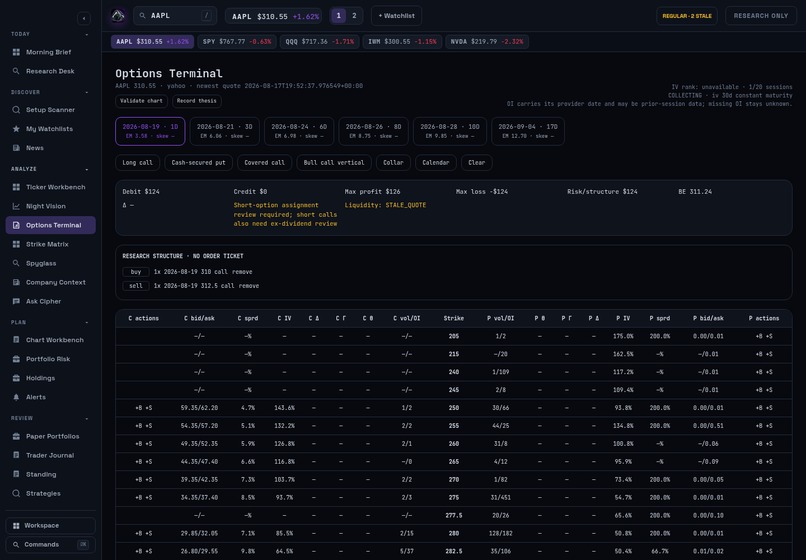
Task: Collapse the TODAY sidebar section
Action: click(86, 34)
